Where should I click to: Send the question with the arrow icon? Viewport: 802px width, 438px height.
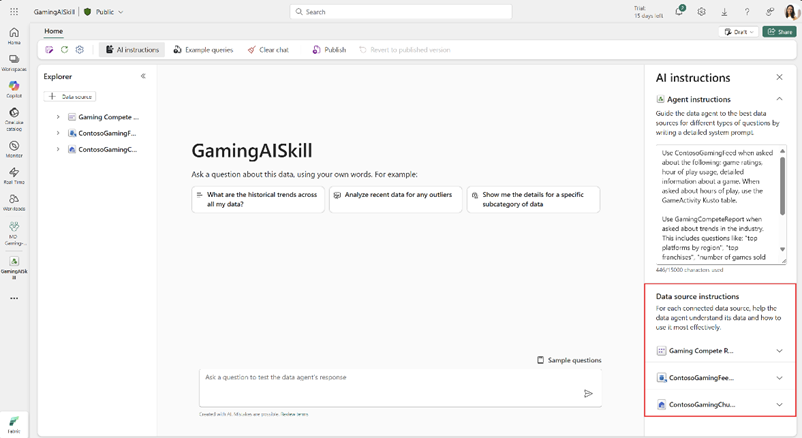[588, 393]
